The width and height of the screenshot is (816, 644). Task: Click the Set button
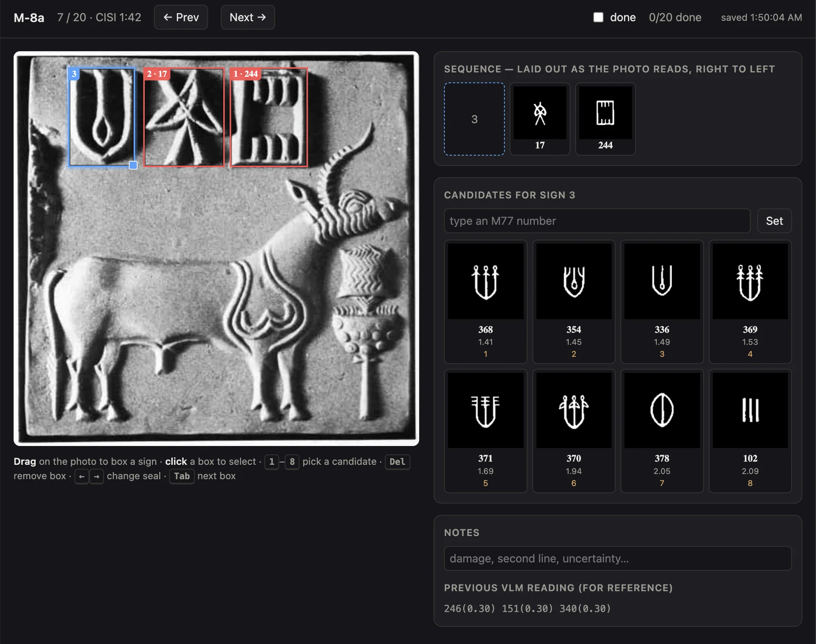774,221
